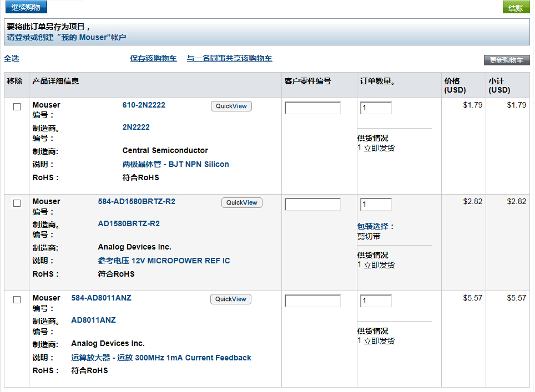The height and width of the screenshot is (392, 535).
Task: Click the green 结账 checkout button
Action: tap(516, 8)
